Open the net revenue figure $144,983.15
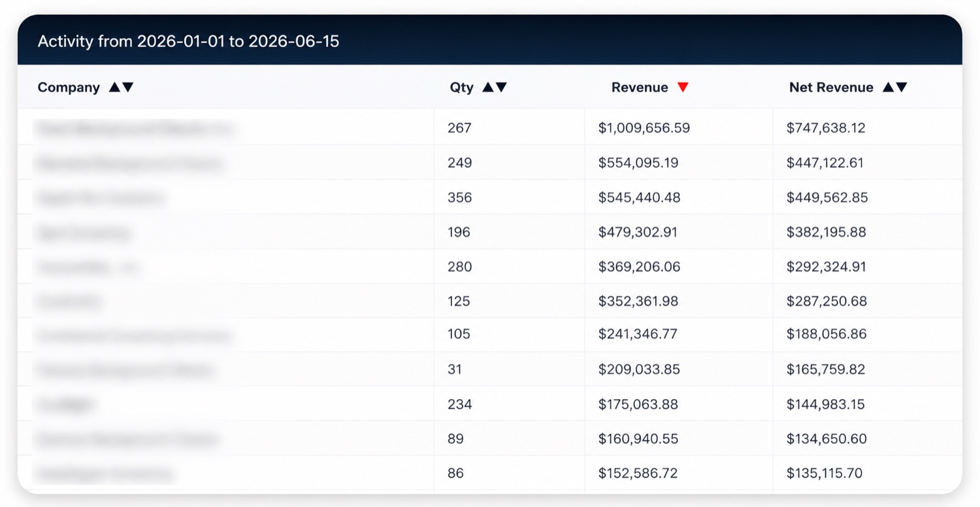Image resolution: width=980 pixels, height=507 pixels. [x=825, y=404]
